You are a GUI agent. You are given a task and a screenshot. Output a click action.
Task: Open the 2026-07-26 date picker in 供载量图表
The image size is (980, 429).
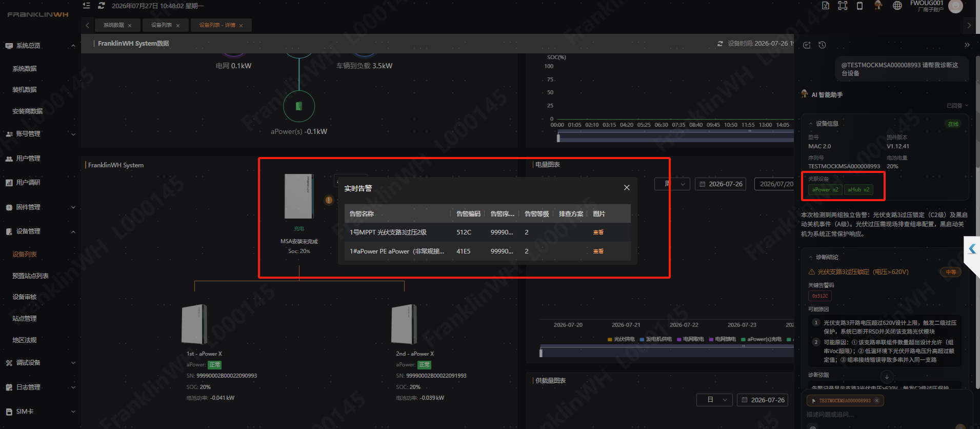click(763, 400)
